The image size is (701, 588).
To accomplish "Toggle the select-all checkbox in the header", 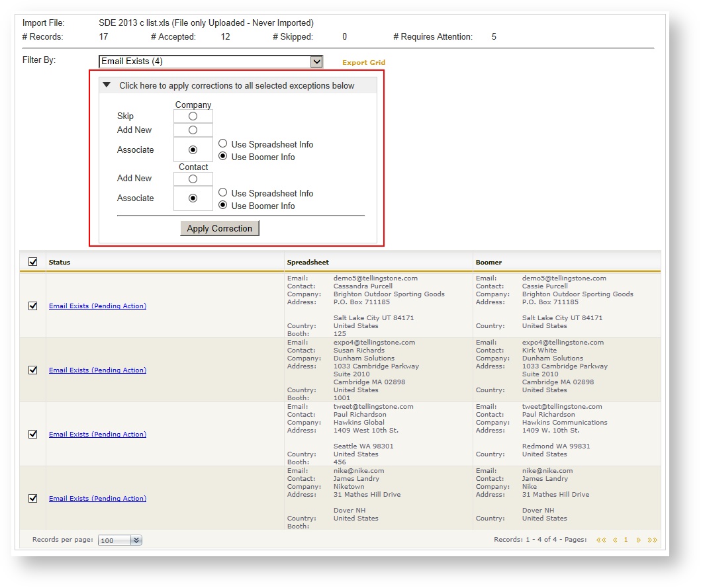I will pos(32,262).
